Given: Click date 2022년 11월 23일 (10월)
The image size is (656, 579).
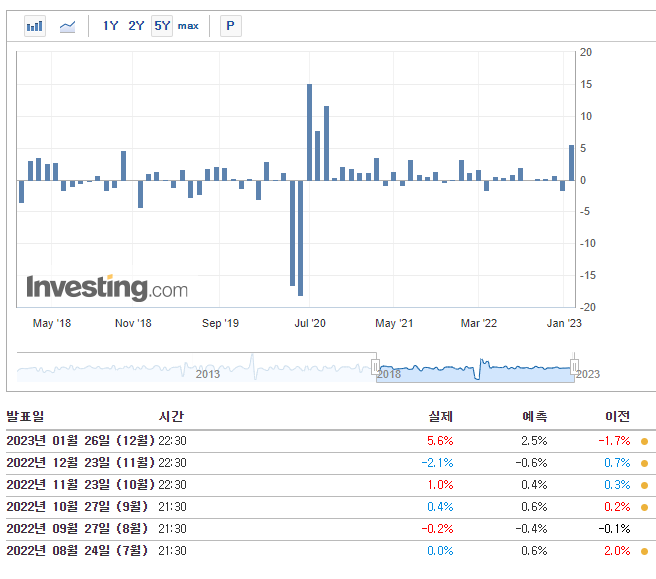Looking at the screenshot, I should (80, 484).
